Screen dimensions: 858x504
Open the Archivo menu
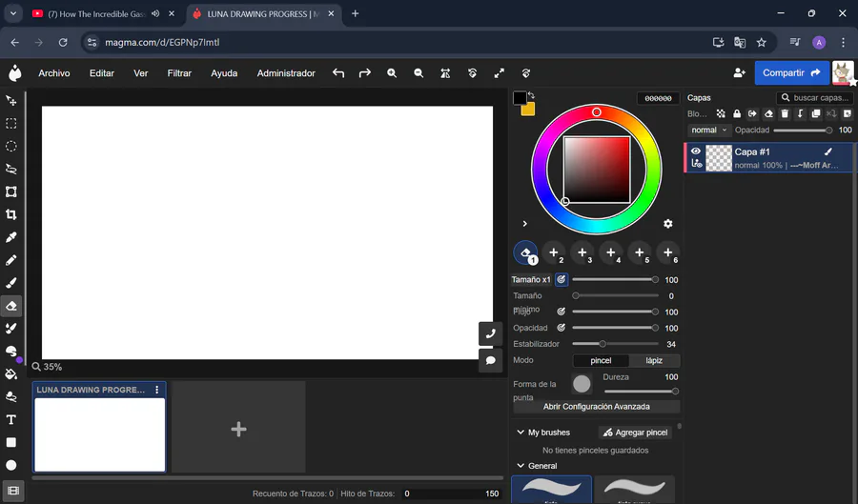[x=54, y=73]
